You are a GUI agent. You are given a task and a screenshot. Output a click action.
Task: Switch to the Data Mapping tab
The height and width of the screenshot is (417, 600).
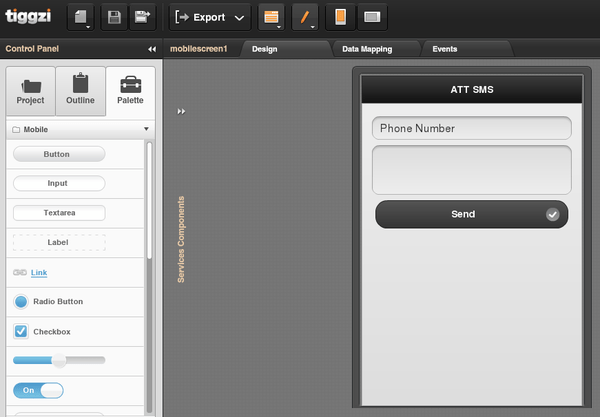coord(367,48)
